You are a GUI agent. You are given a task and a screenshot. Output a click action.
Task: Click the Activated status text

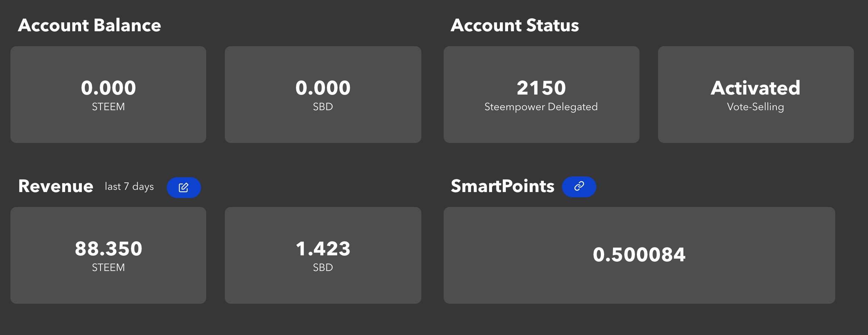tap(756, 88)
